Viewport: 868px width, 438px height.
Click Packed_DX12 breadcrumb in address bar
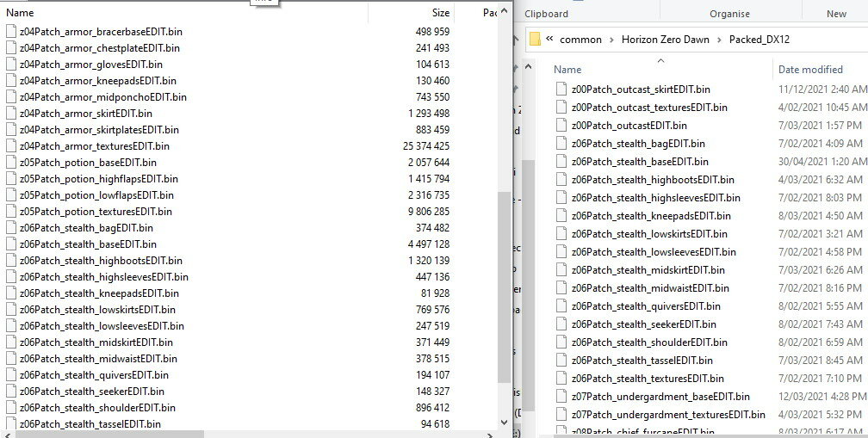(759, 40)
